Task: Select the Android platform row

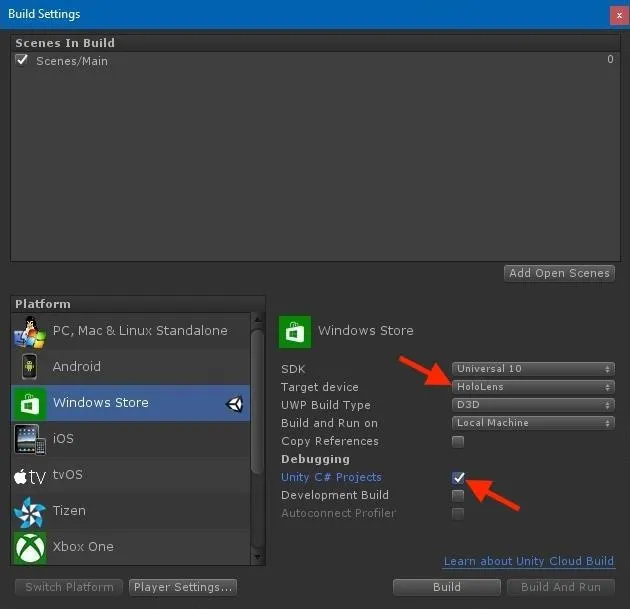Action: 131,367
